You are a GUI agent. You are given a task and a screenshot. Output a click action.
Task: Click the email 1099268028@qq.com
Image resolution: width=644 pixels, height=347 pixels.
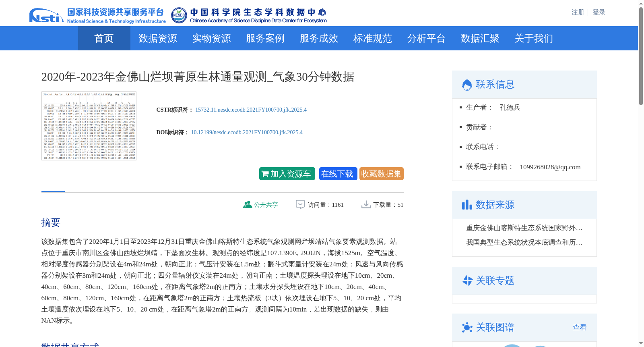[x=550, y=167]
